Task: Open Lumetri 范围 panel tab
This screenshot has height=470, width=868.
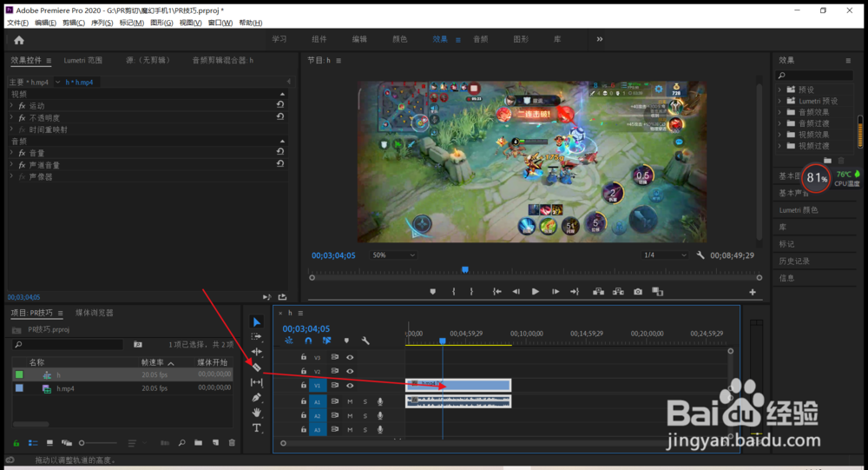Action: pyautogui.click(x=83, y=60)
